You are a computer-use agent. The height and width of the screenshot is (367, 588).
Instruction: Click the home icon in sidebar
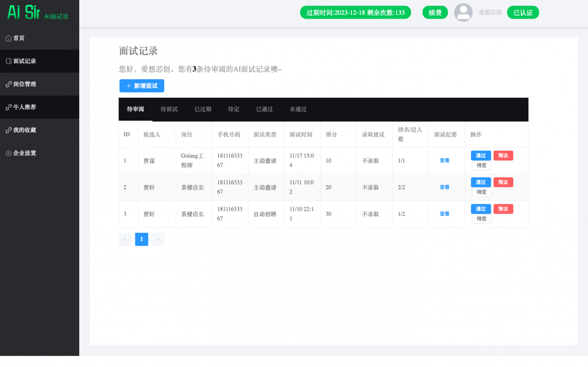click(x=8, y=38)
